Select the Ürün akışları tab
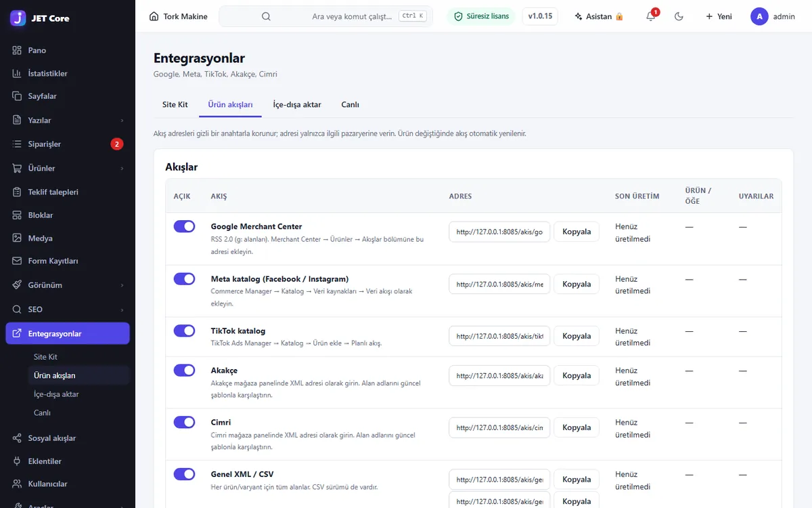812x508 pixels. coord(230,105)
